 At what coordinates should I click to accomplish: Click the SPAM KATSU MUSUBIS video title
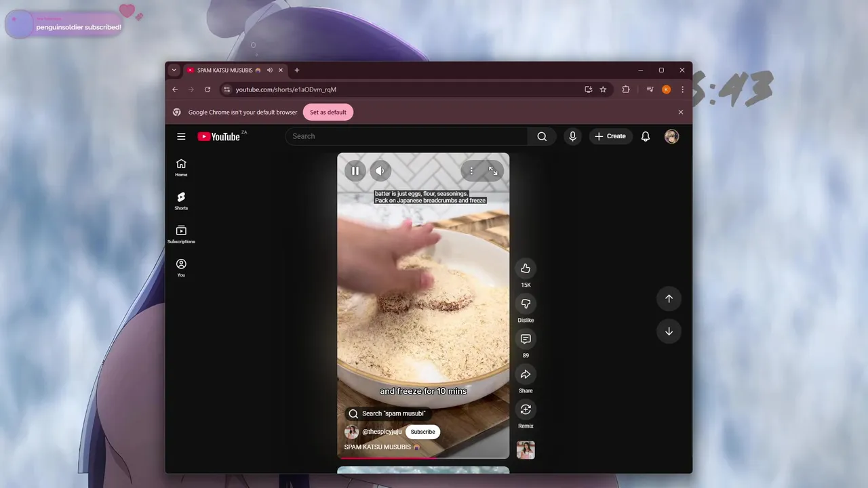pyautogui.click(x=382, y=447)
